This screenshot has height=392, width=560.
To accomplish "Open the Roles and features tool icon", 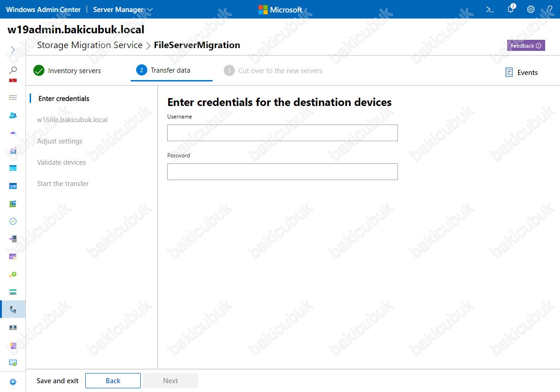I will [13, 239].
